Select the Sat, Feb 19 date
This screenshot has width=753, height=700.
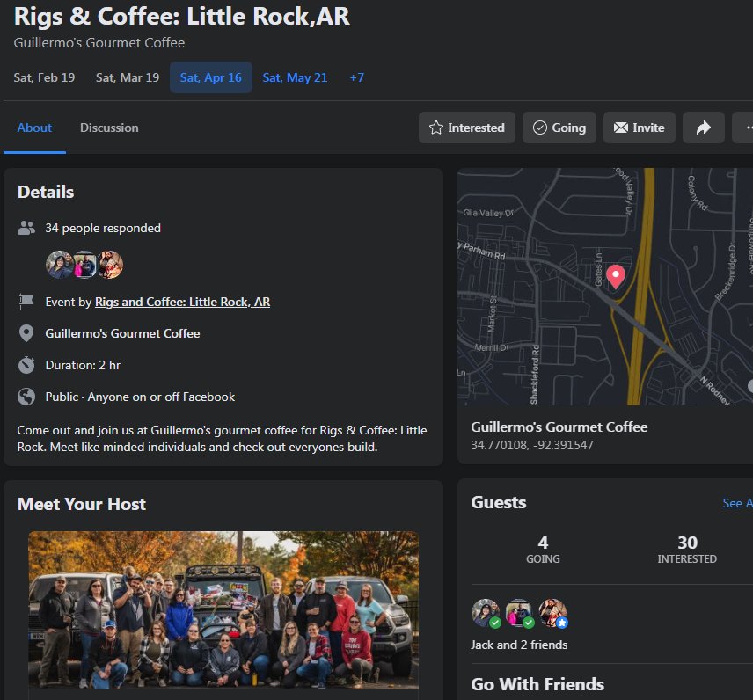(44, 77)
